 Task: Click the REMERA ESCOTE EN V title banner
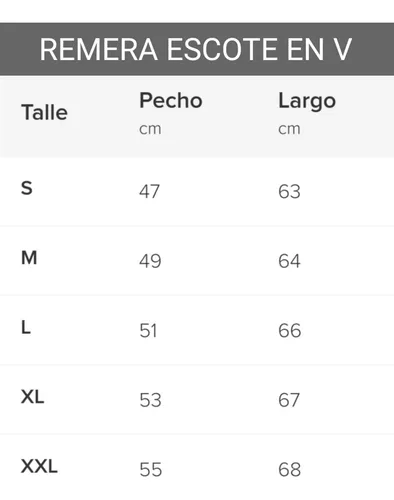pyautogui.click(x=197, y=49)
